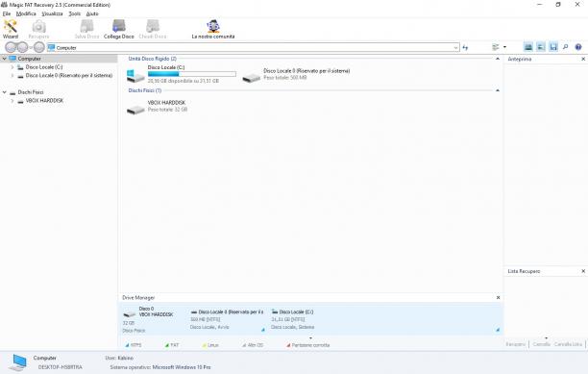Click the Cancella Lista button

pos(568,344)
